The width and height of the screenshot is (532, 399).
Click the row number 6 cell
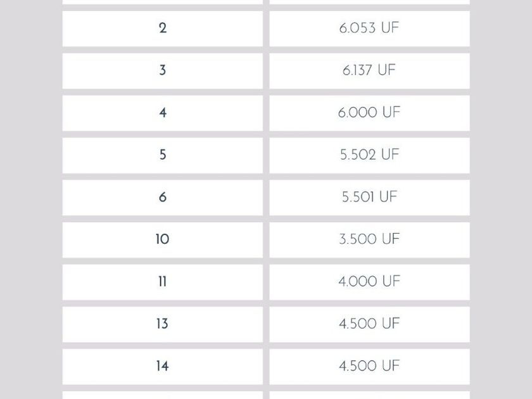tap(162, 197)
